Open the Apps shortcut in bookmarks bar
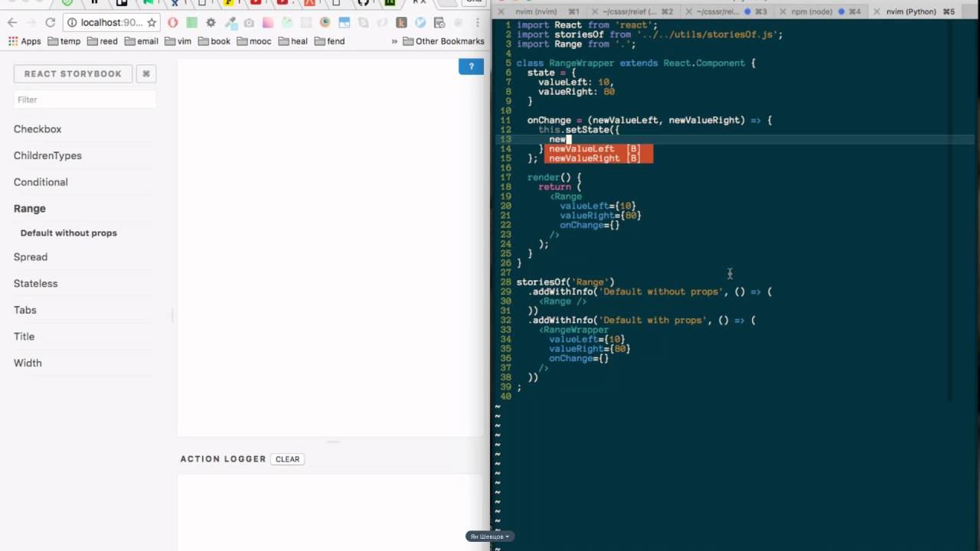The height and width of the screenshot is (551, 980). 24,41
